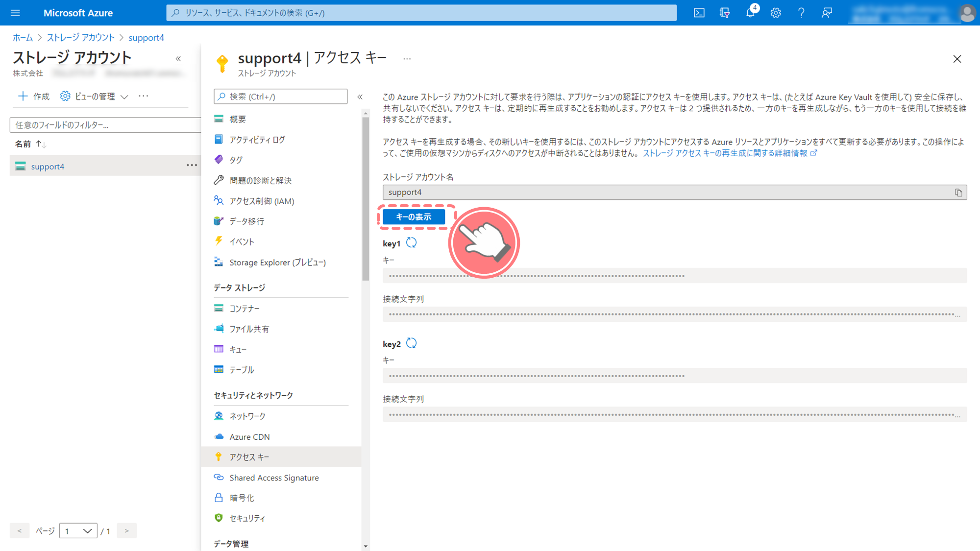Go to previous page of list
980x551 pixels.
tap(20, 530)
